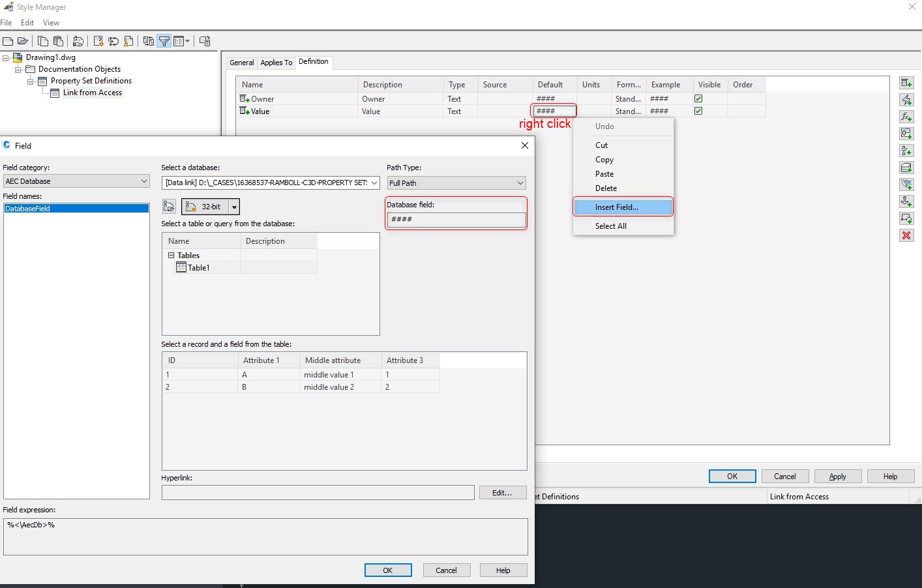Open the Path Type dropdown
The width and height of the screenshot is (922, 588).
(x=518, y=183)
